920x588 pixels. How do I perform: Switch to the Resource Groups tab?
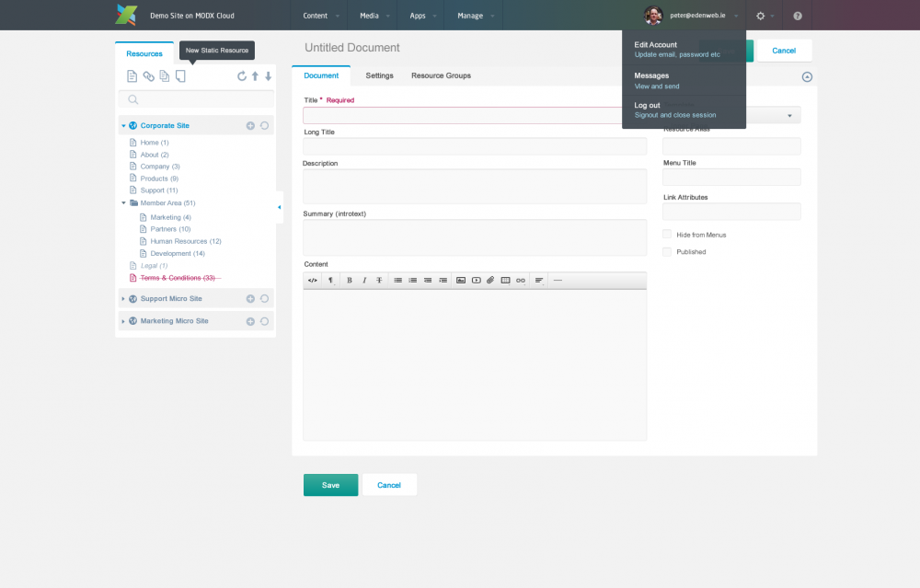pos(441,75)
